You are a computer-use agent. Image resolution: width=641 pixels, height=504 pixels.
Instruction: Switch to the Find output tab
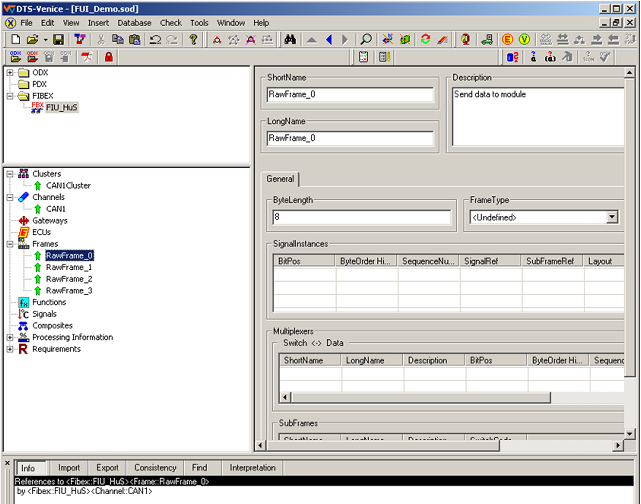pyautogui.click(x=199, y=468)
